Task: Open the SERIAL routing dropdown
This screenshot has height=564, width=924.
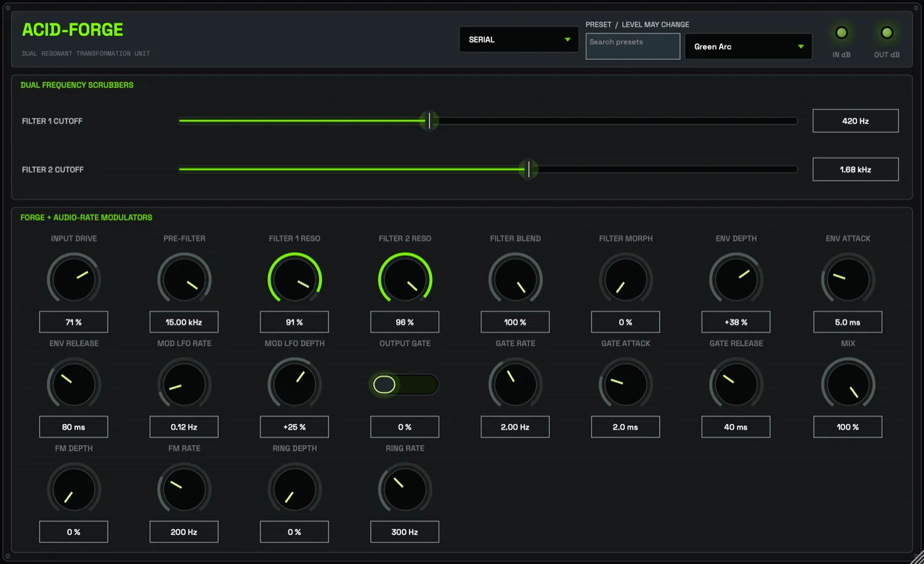Action: click(x=519, y=39)
